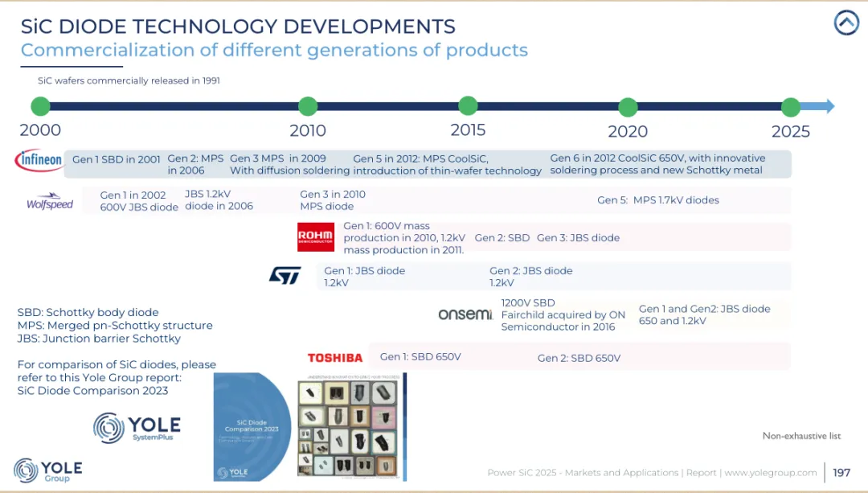Open the SiC Diode Comparison 2023 cover
This screenshot has width=868, height=493.
click(252, 426)
